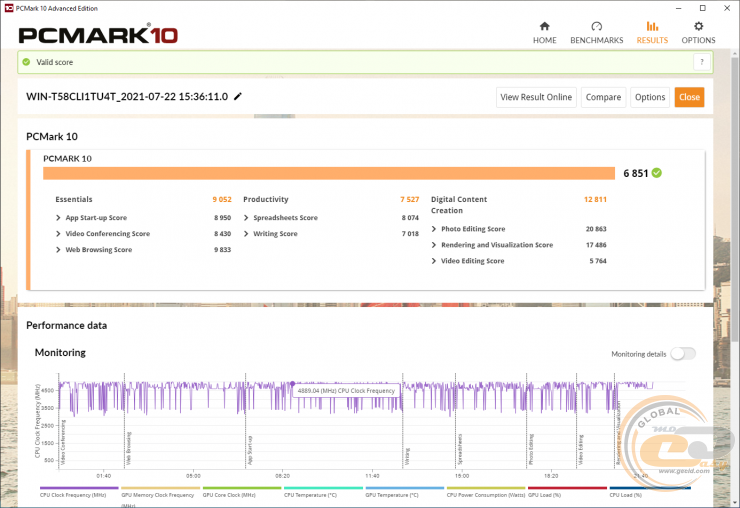Screen dimensions: 740x508
Task: Click the Productivity score 7 527
Action: click(x=410, y=199)
